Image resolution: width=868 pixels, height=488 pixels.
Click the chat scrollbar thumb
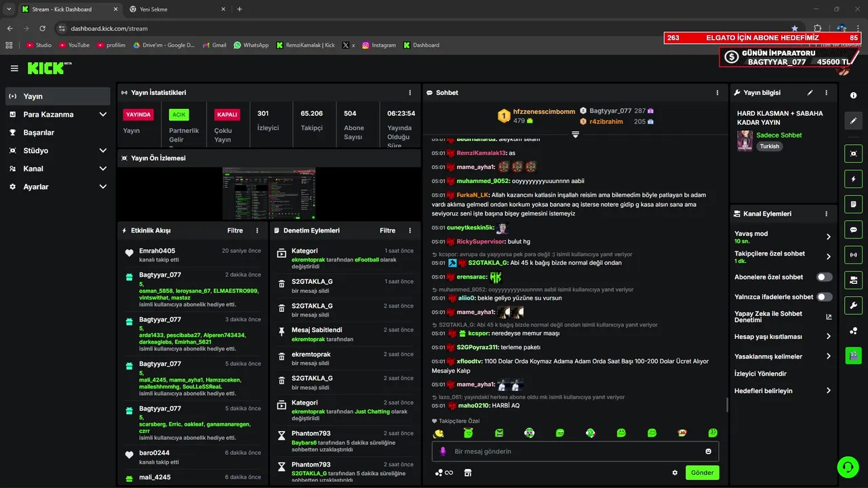[728, 405]
